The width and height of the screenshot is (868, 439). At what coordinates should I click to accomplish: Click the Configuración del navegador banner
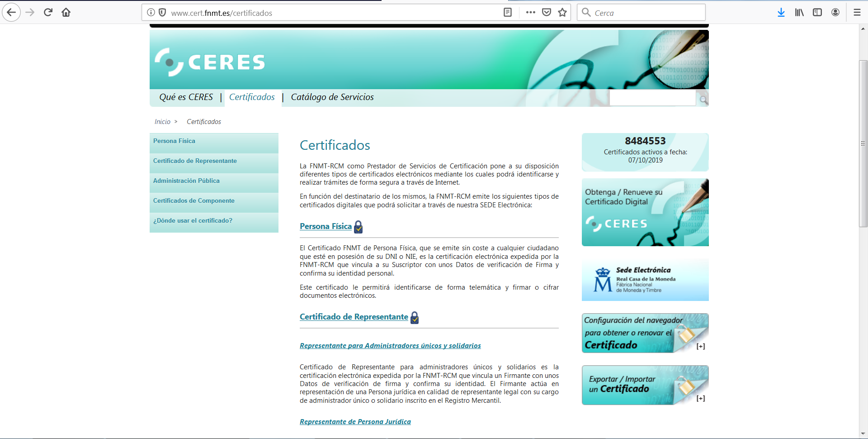click(645, 333)
